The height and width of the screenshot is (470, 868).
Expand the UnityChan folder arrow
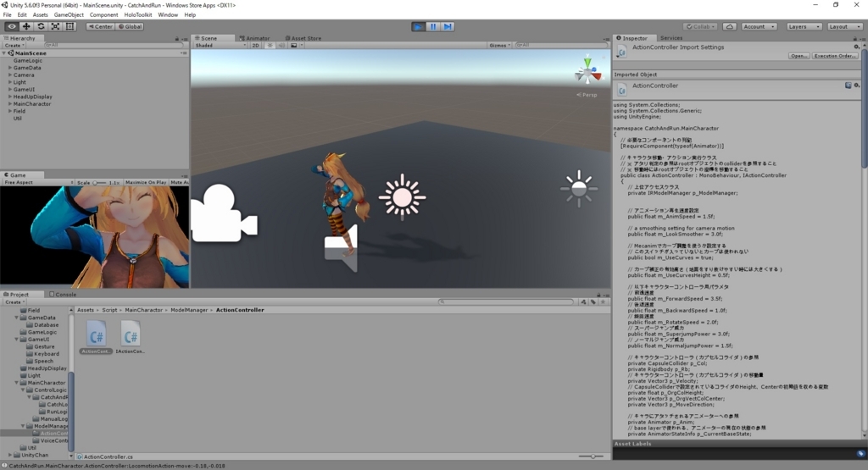coord(10,455)
